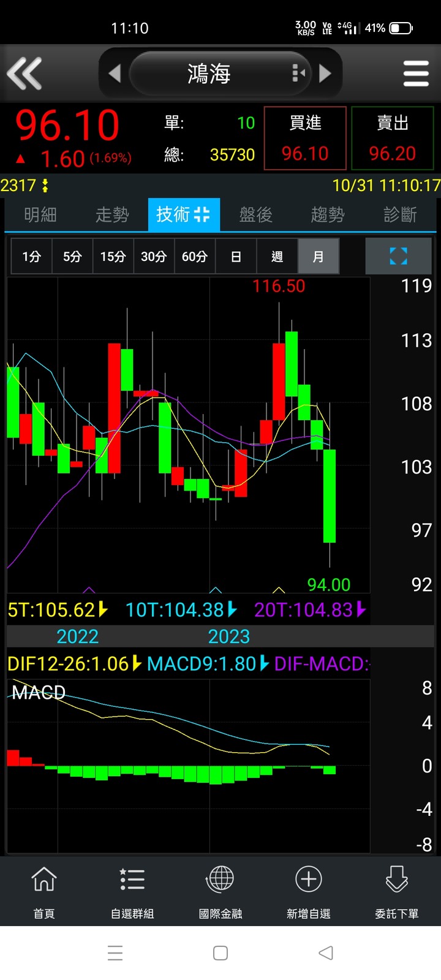Image resolution: width=441 pixels, height=980 pixels.
Task: Tap the double-chevron back icon
Action: pos(24,73)
